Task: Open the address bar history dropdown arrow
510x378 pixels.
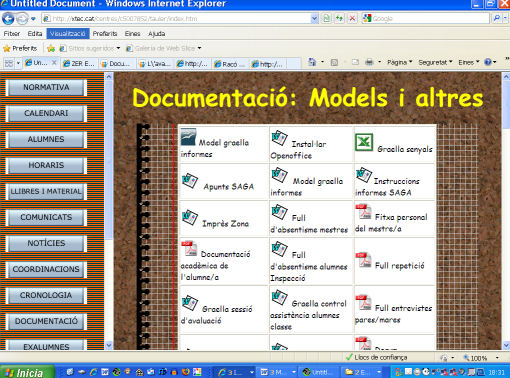Action: [x=314, y=19]
